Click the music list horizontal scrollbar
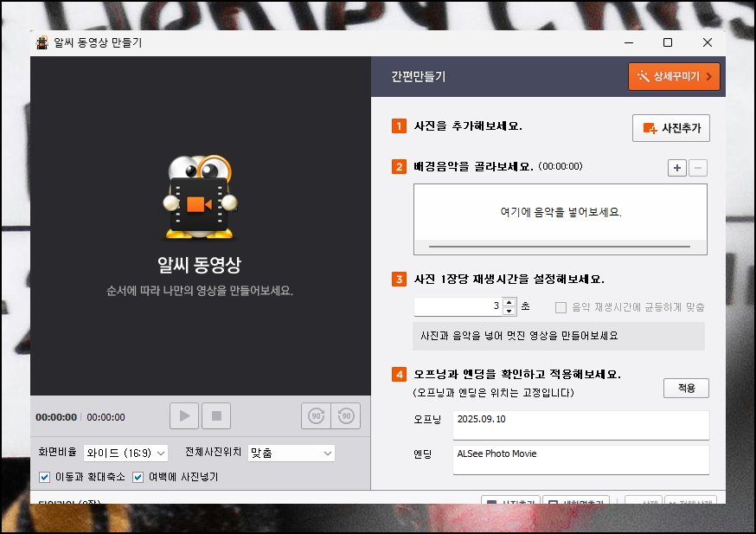756x534 pixels. pos(560,247)
